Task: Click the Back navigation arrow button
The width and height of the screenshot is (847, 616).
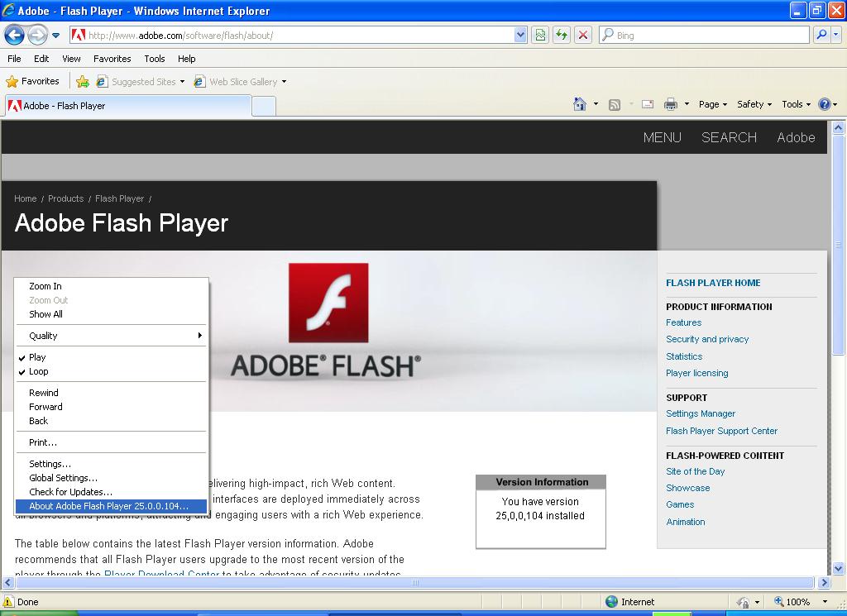Action: point(15,36)
